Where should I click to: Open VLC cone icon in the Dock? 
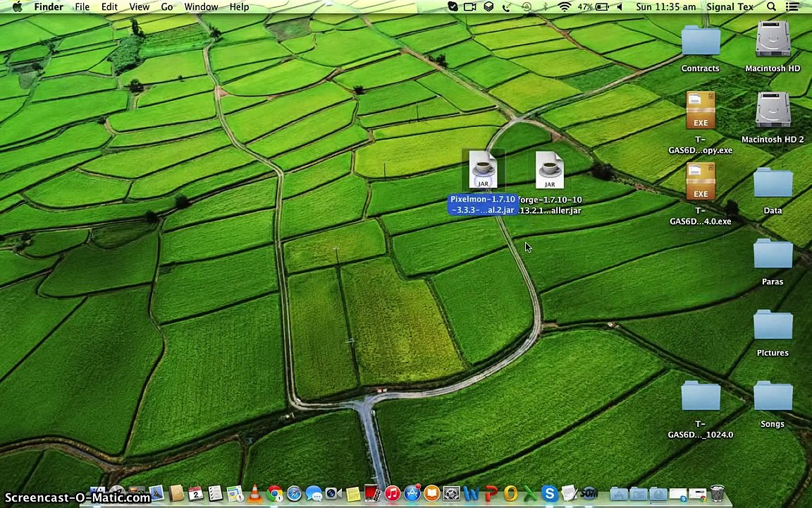click(254, 494)
